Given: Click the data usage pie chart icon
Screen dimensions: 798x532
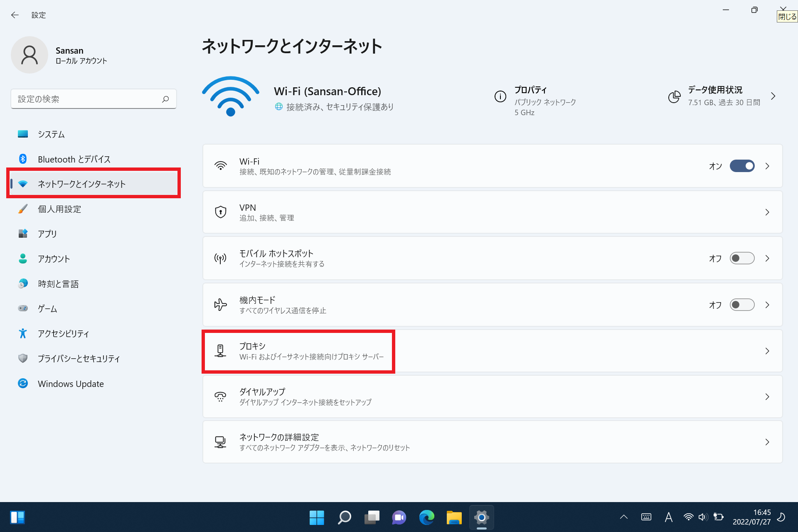Looking at the screenshot, I should pyautogui.click(x=674, y=96).
